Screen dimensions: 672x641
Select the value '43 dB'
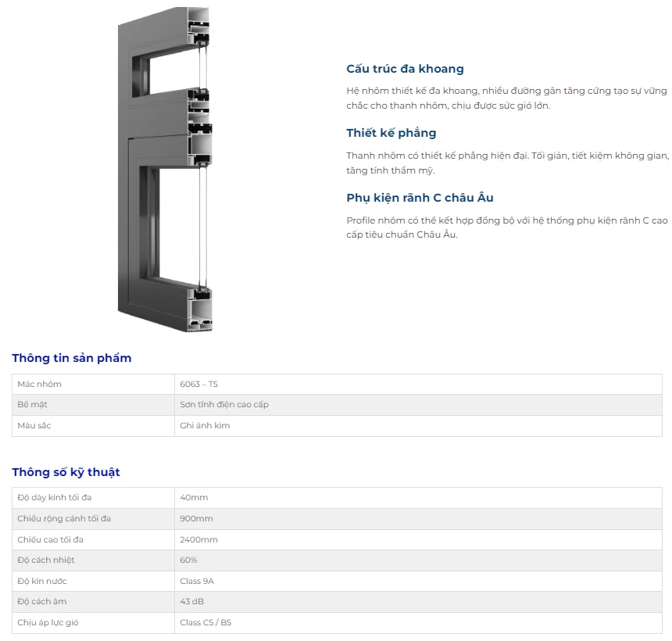coord(192,602)
